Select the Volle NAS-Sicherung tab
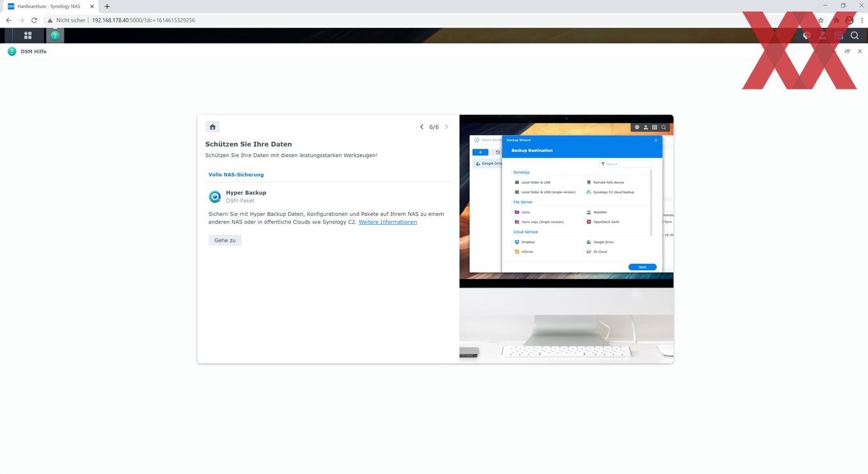The height and width of the screenshot is (474, 868). (236, 174)
